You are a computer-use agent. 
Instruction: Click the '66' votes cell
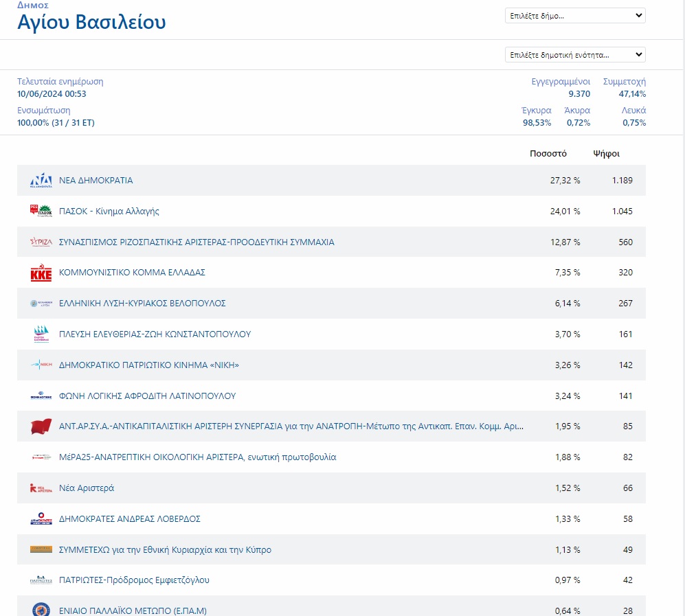click(x=628, y=488)
